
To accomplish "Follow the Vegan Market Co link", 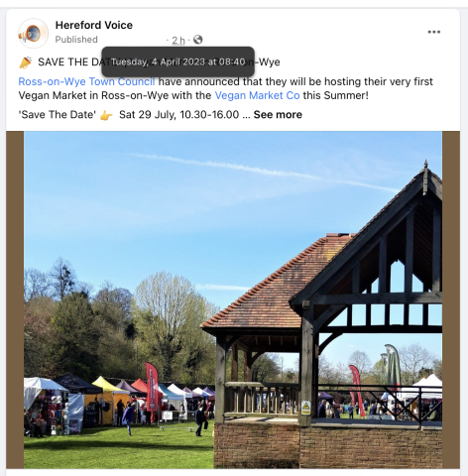I will (x=257, y=95).
